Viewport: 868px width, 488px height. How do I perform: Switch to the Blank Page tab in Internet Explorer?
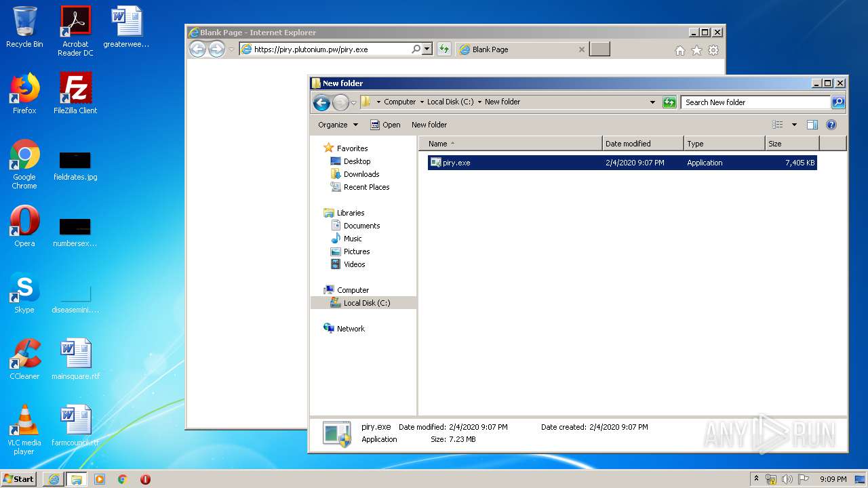[x=522, y=49]
